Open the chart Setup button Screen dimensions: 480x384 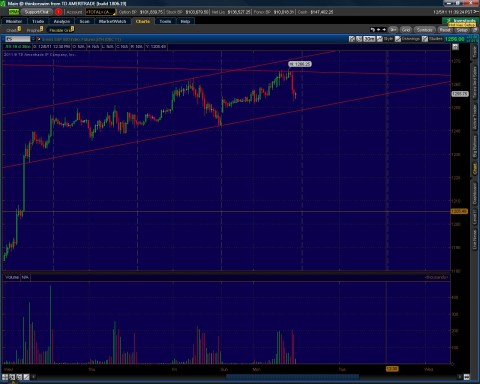[x=462, y=30]
